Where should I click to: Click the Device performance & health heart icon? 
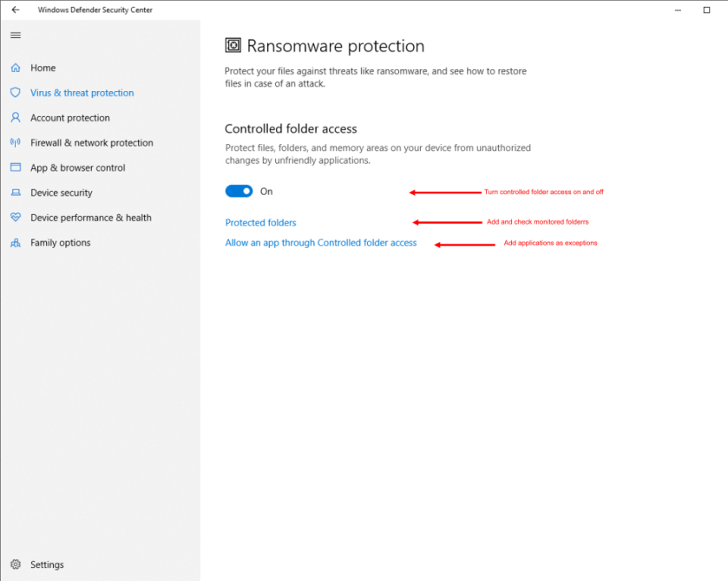(15, 218)
